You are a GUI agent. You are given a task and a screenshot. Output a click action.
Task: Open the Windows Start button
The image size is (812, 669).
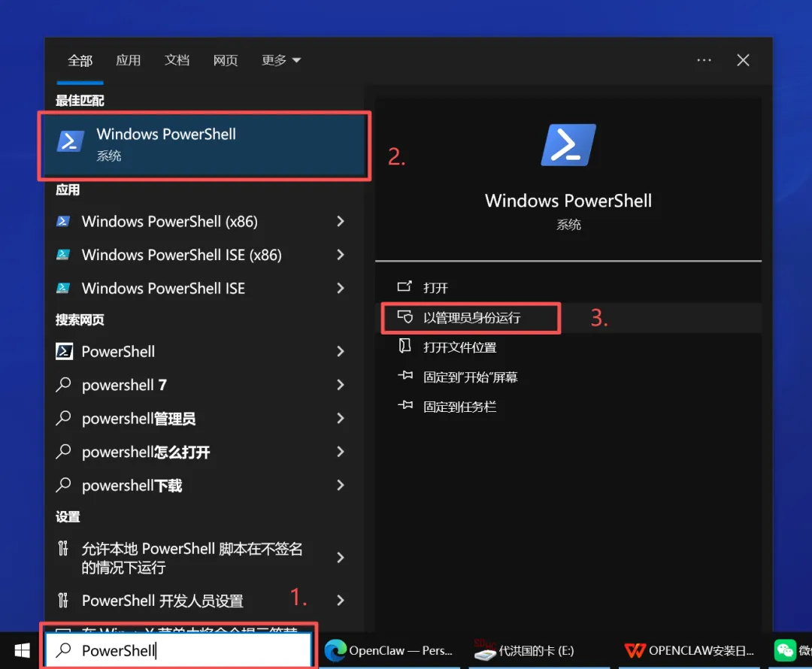(x=22, y=650)
